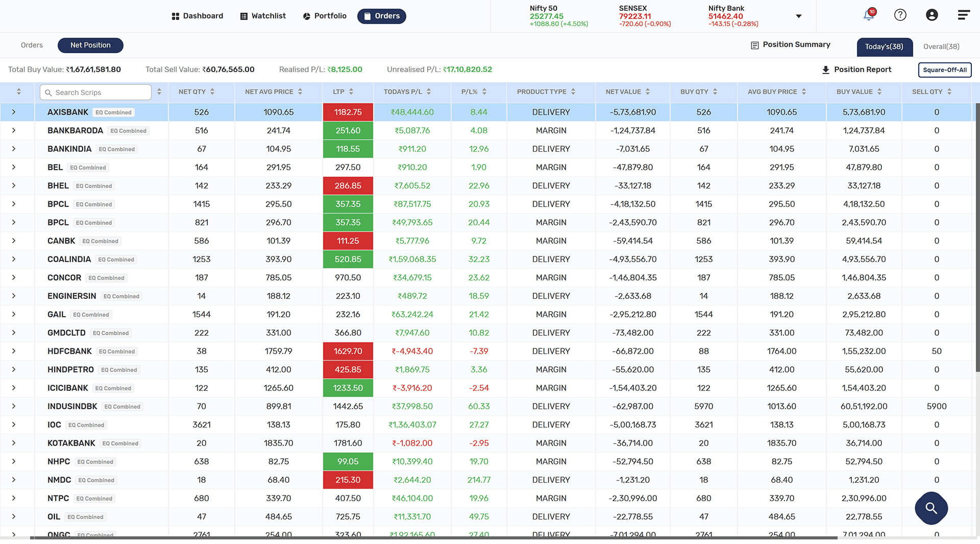Sort by P/L% column arrows

click(x=484, y=92)
